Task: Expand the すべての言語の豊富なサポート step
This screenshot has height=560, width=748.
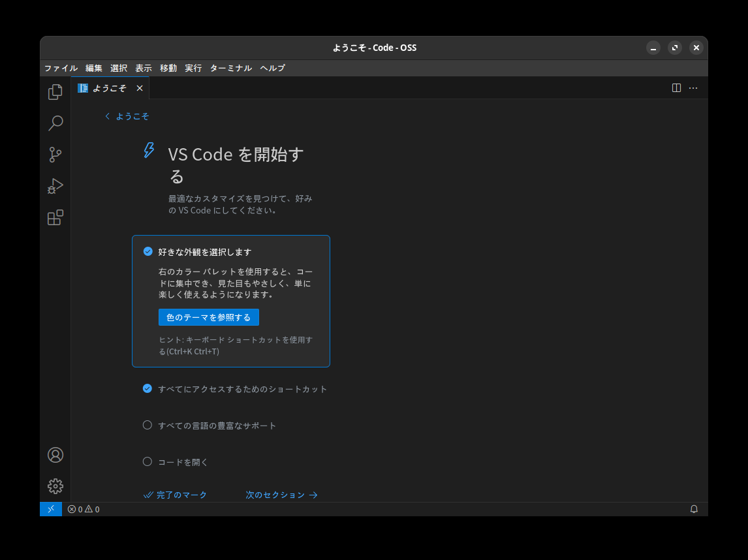Action: 217,426
